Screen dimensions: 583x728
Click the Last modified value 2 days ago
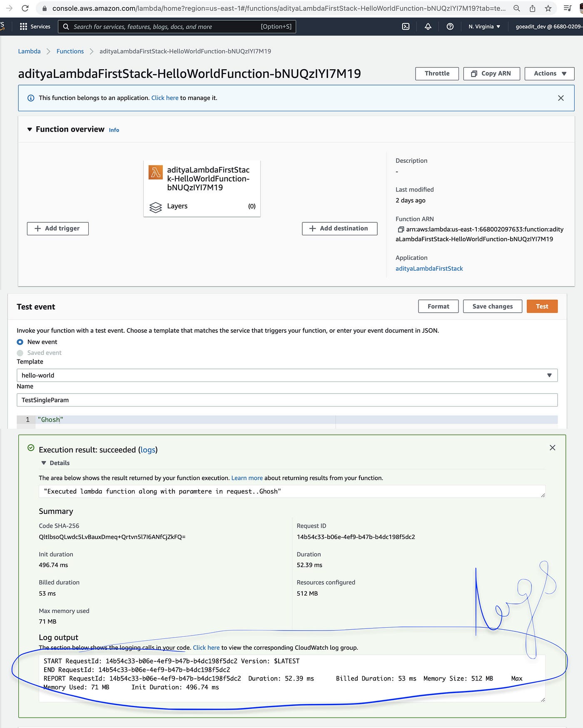pos(411,201)
